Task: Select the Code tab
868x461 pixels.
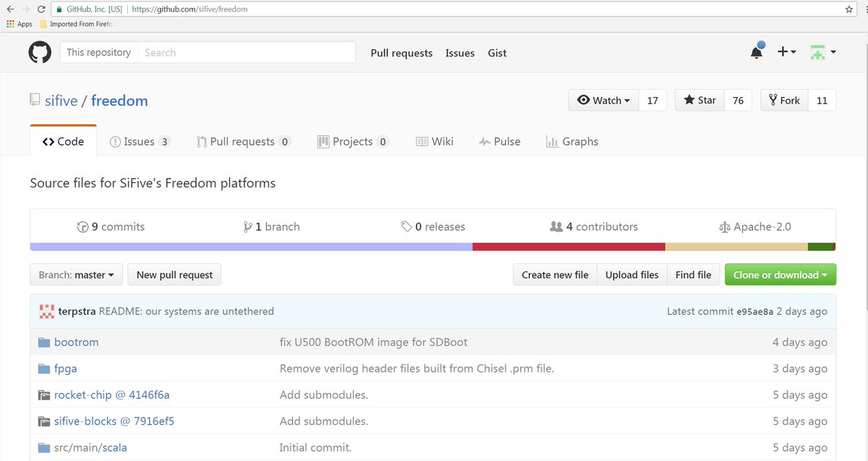Action: coord(63,142)
